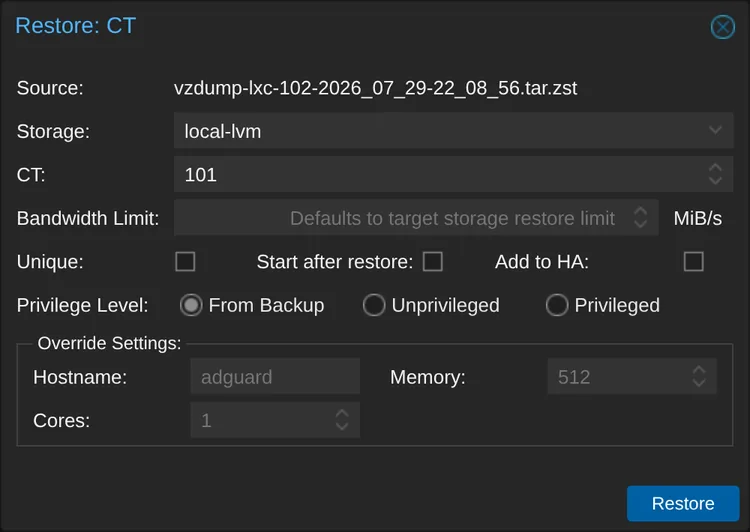Open the Storage dropdown showing local-lvm
Image resolution: width=750 pixels, height=532 pixels.
pos(453,131)
